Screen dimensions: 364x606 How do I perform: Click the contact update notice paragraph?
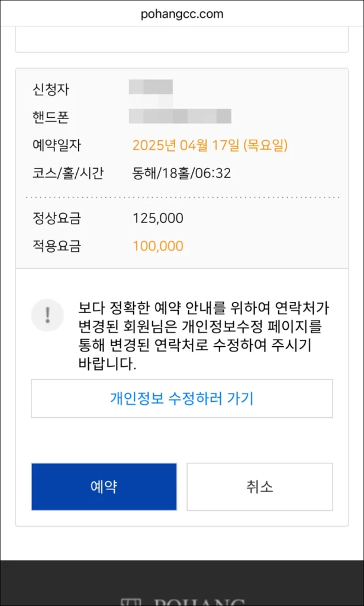[x=204, y=336]
